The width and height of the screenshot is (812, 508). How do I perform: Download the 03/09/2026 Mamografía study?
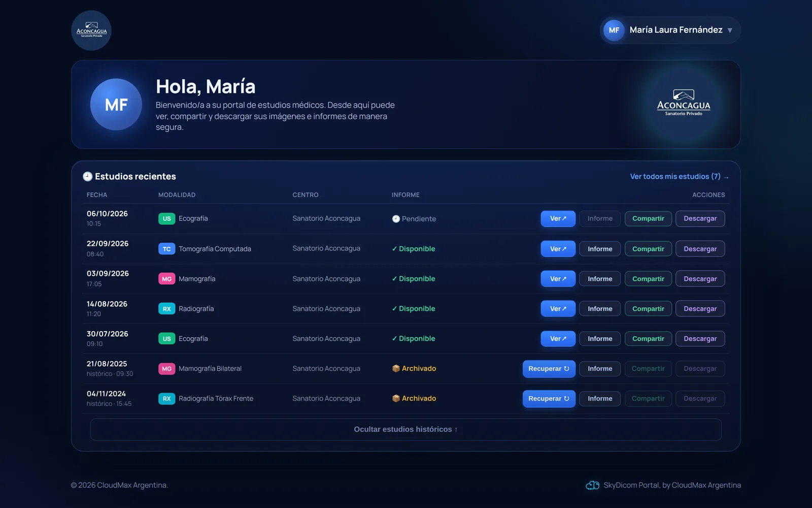[700, 279]
